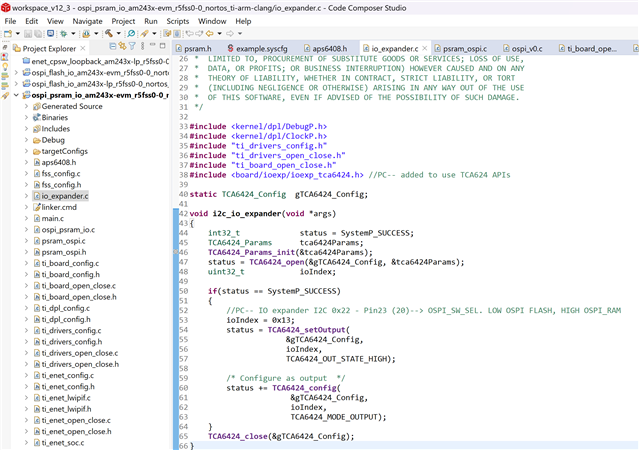Open the Window menu
Screen dimensions: 639x450
click(x=212, y=21)
